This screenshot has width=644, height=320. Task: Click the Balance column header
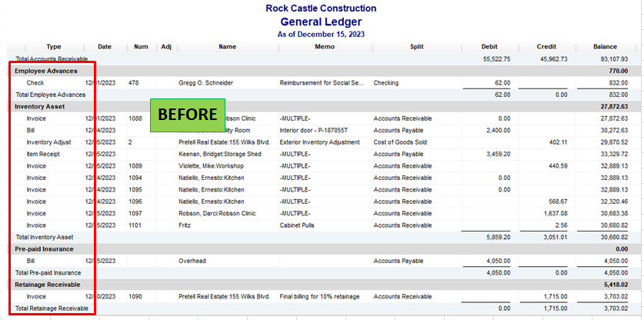(605, 47)
